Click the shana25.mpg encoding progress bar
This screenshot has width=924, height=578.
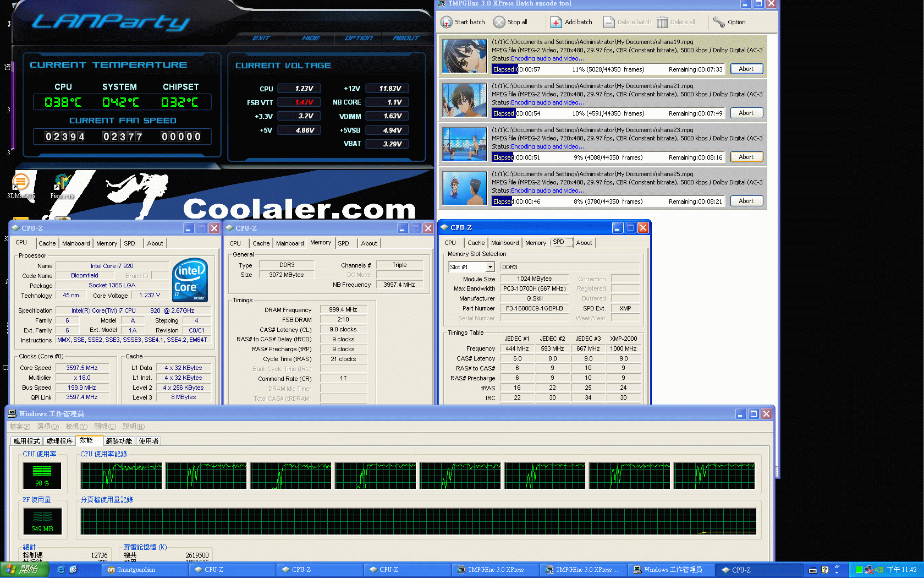tap(608, 201)
